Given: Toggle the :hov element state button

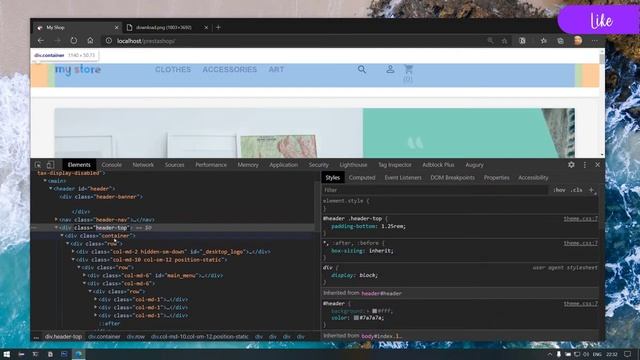Looking at the screenshot, I should click(x=559, y=190).
